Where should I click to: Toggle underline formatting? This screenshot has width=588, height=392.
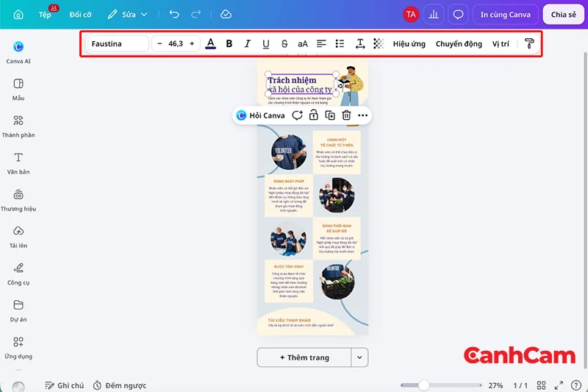tap(266, 44)
